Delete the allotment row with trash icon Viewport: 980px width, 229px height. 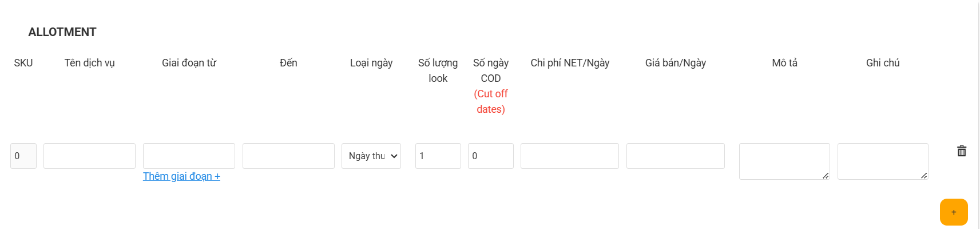(x=962, y=151)
